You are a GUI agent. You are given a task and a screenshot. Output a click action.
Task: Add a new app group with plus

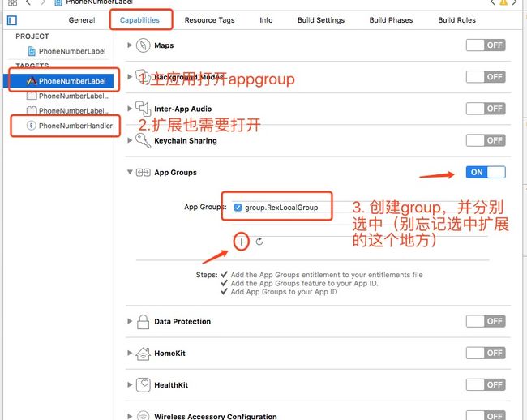coord(242,242)
